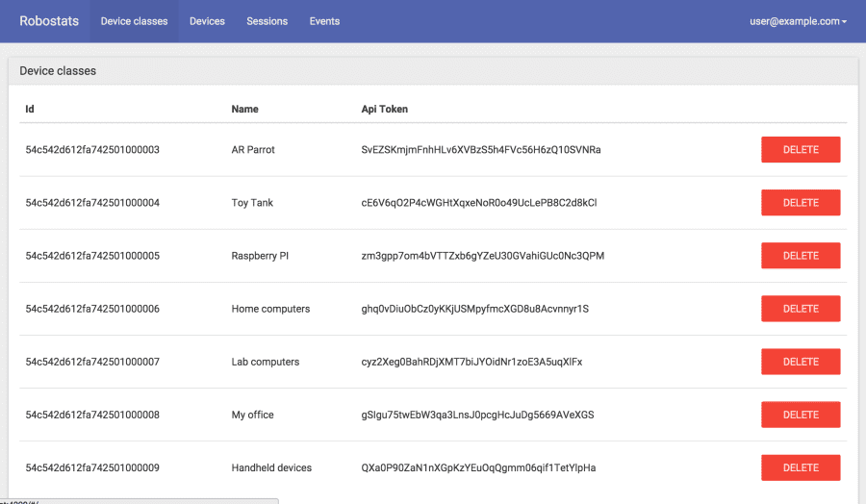
Task: Delete the My office device class
Action: point(801,415)
